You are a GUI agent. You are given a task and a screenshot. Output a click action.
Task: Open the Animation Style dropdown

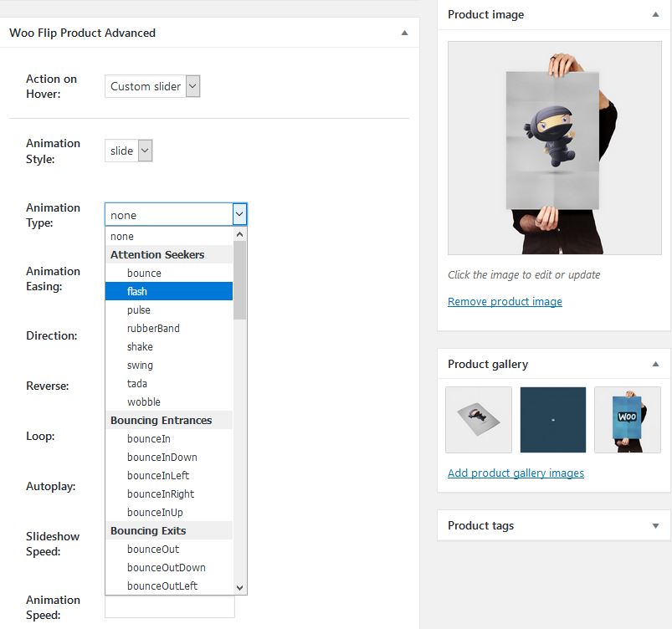coord(129,151)
